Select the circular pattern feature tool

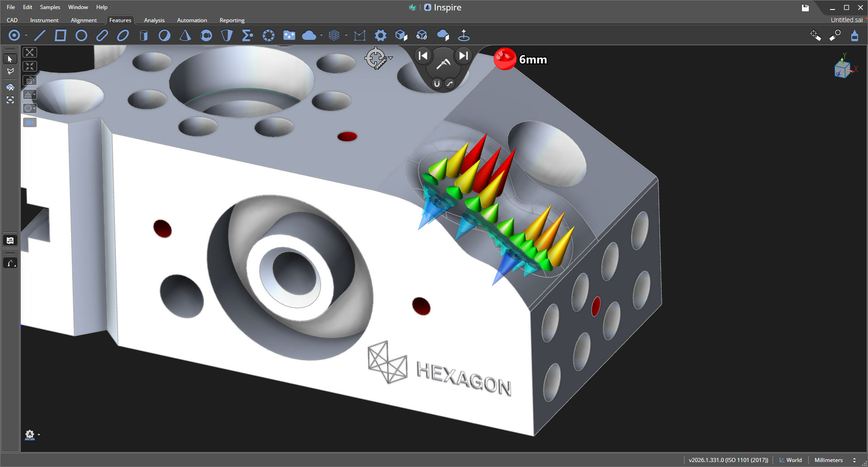point(269,35)
